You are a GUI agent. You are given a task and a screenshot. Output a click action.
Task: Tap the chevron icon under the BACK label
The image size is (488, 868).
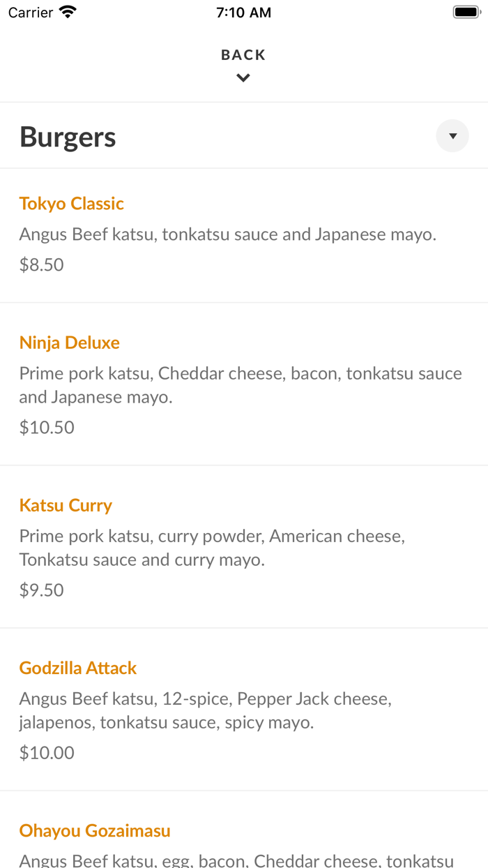[243, 77]
